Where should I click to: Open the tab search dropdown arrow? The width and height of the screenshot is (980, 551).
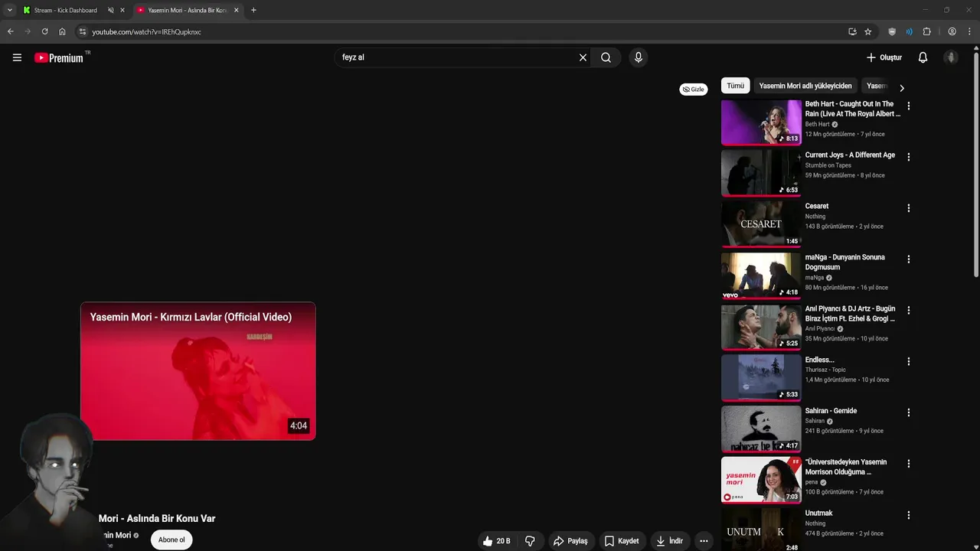pyautogui.click(x=9, y=10)
